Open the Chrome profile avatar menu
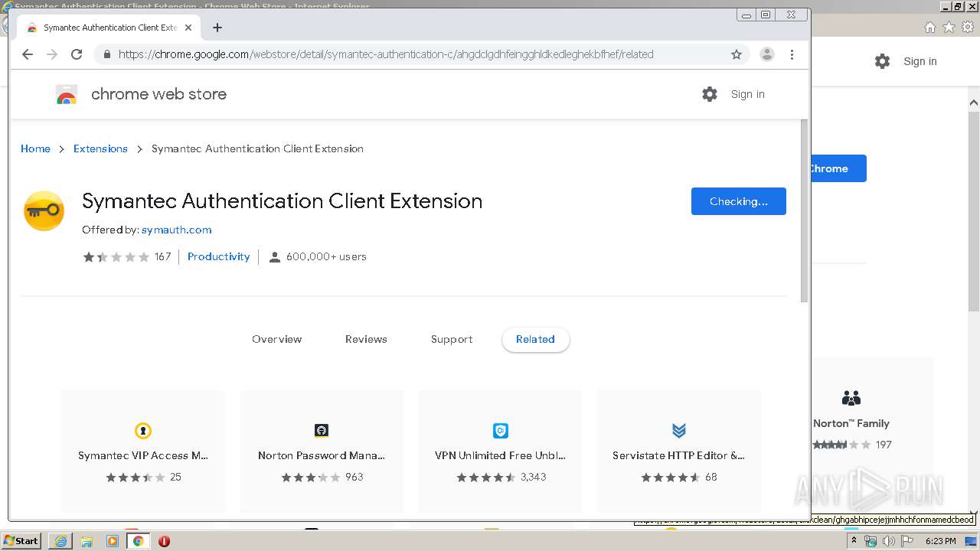This screenshot has height=551, width=980. [x=766, y=54]
